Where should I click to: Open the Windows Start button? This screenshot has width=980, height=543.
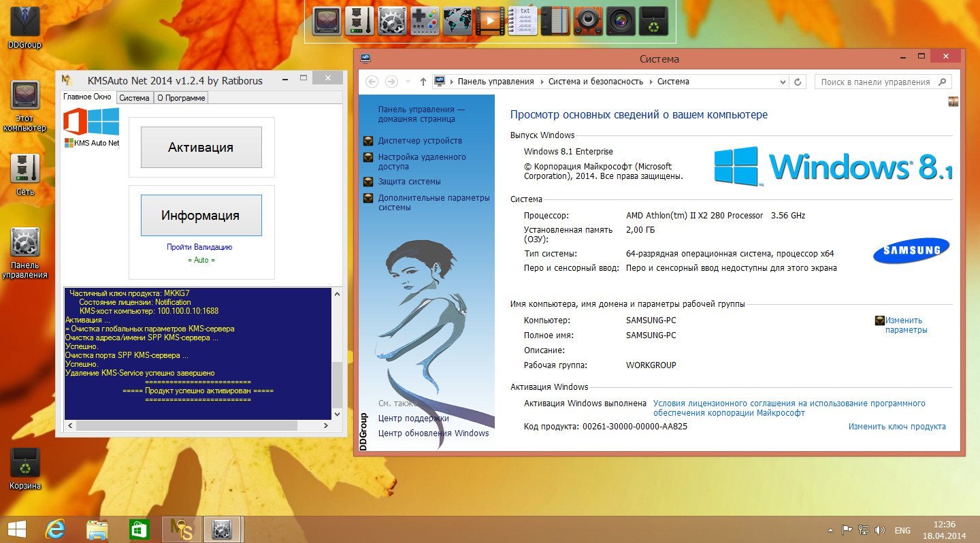coord(17,529)
